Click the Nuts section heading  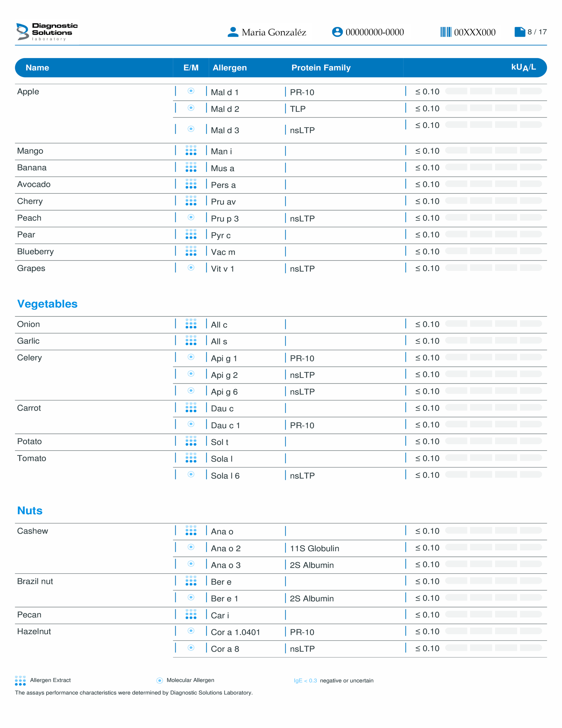click(30, 510)
